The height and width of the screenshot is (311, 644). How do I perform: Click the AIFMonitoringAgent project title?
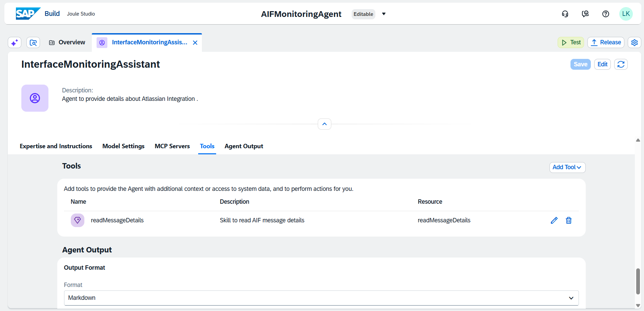[301, 14]
